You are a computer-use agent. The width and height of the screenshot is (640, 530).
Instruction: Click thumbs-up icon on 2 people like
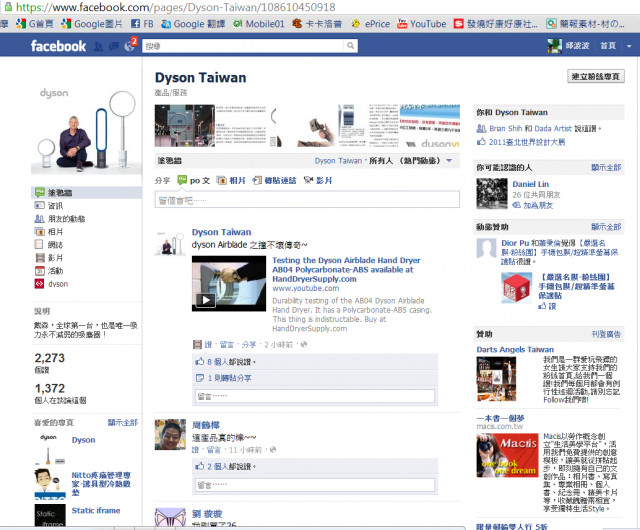click(x=200, y=466)
